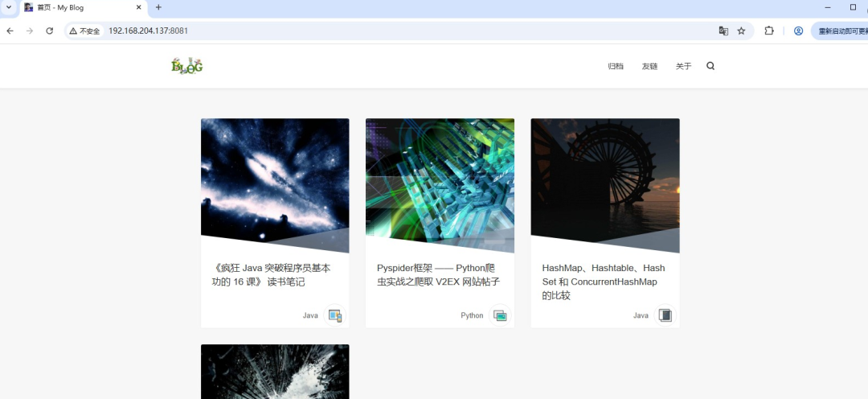Click the blog logo in the header

point(187,66)
